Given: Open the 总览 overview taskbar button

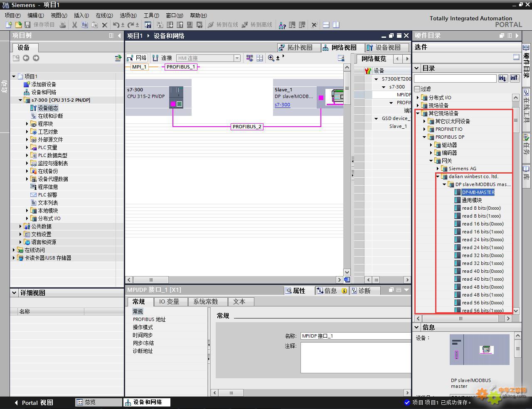Looking at the screenshot, I should (x=98, y=402).
